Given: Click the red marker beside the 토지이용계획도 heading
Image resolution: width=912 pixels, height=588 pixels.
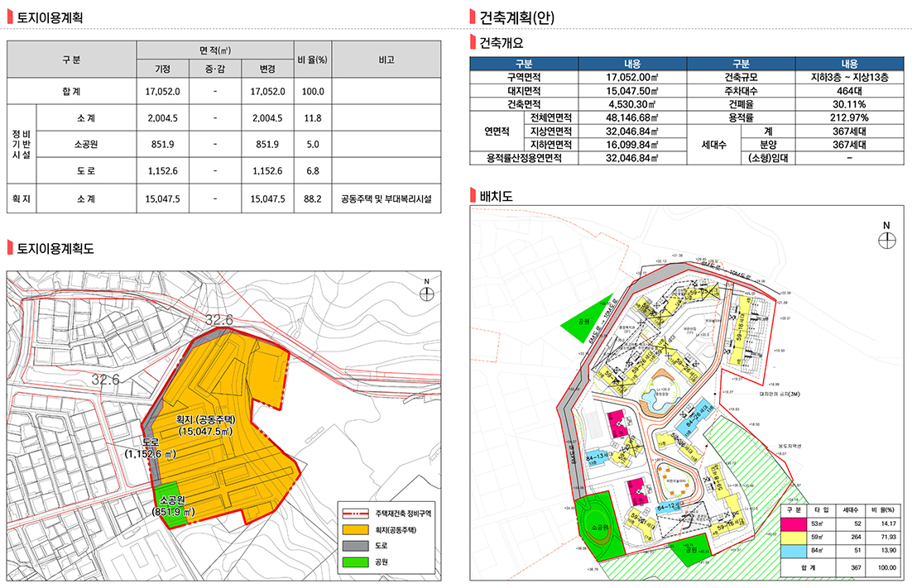Looking at the screenshot, I should pyautogui.click(x=10, y=247).
